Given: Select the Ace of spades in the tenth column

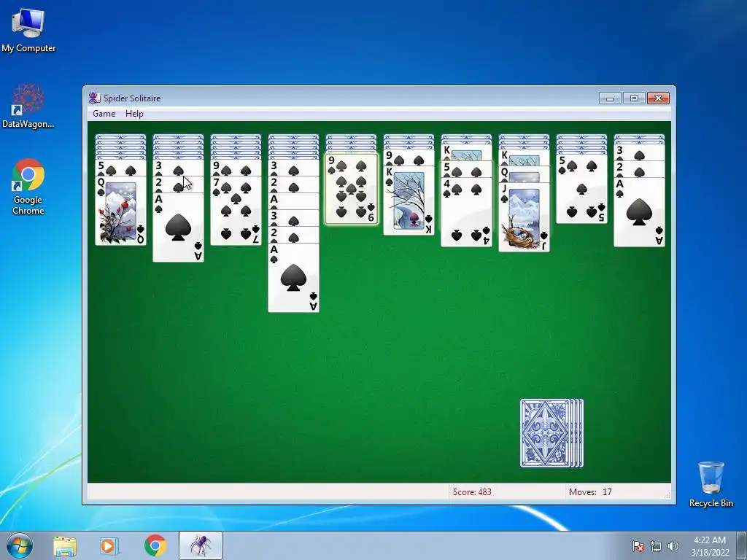Looking at the screenshot, I should pyautogui.click(x=639, y=212).
